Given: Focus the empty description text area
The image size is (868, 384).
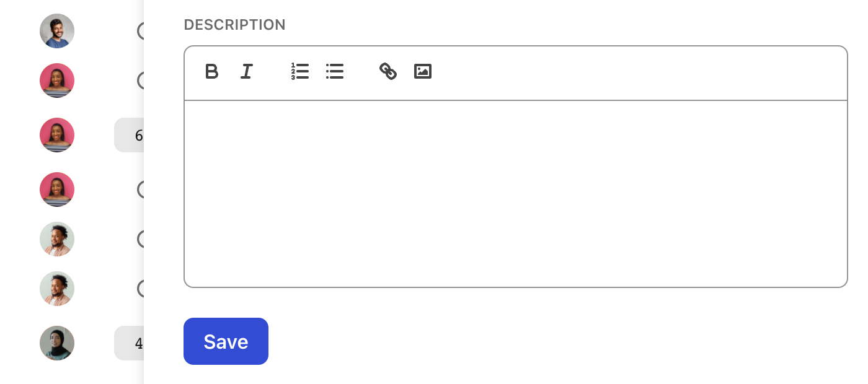Looking at the screenshot, I should 516,194.
